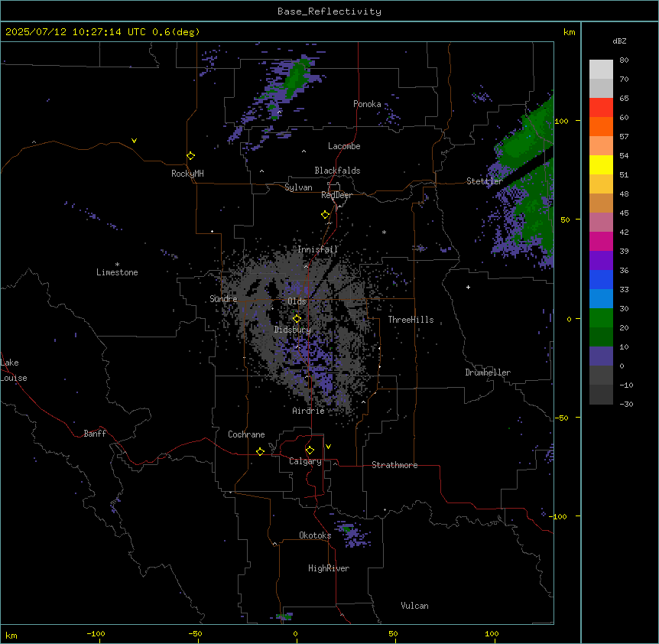The image size is (659, 644).
Task: Click the Airdrie label
Action: click(x=308, y=411)
